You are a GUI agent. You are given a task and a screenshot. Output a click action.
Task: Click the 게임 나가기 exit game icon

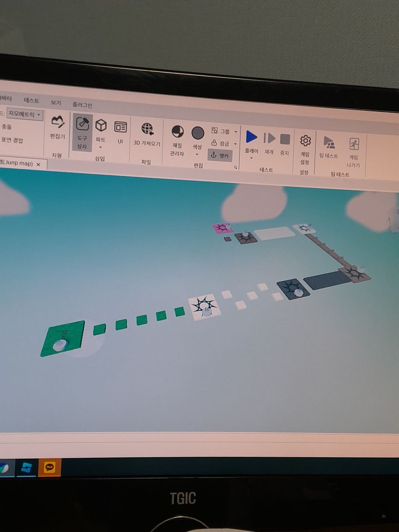353,152
